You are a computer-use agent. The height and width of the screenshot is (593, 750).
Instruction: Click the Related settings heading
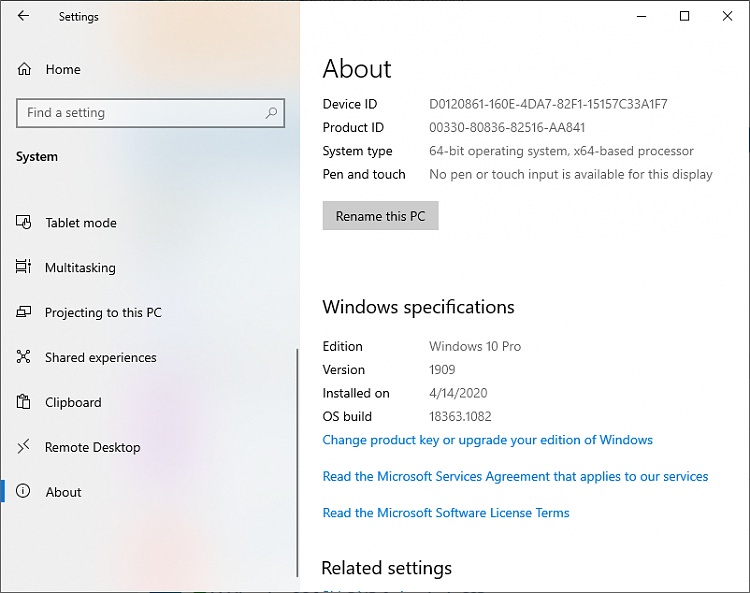(386, 568)
